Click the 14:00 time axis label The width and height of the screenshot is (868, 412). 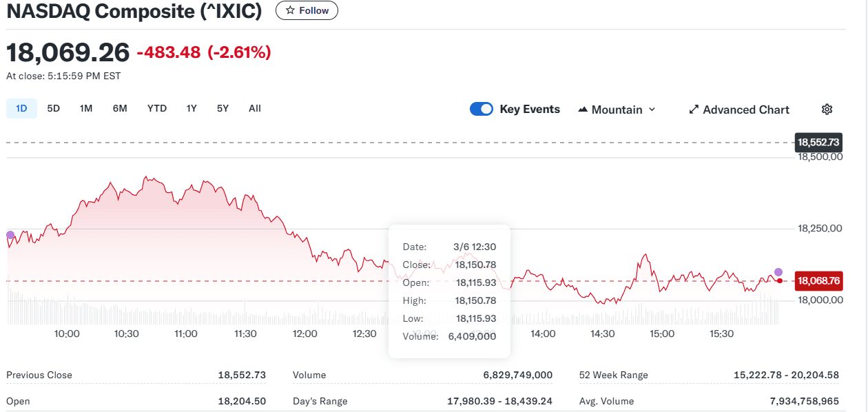[x=543, y=334]
